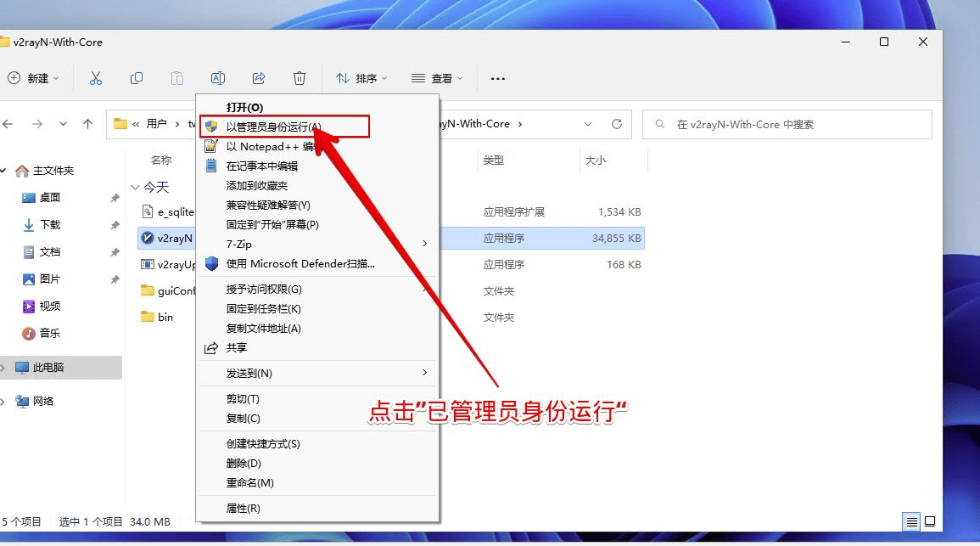Screen dimensions: 980x546
Task: Click the 用户 breadcrumb in address bar
Action: pos(156,124)
